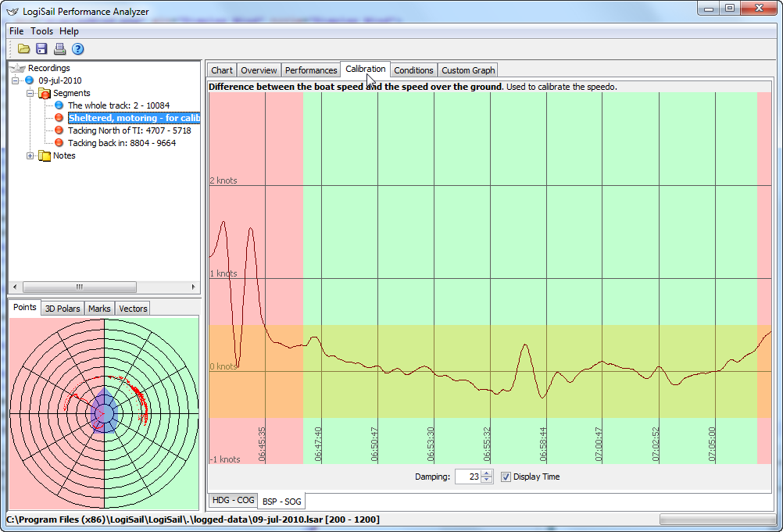The width and height of the screenshot is (783, 532).
Task: Switch to the HDG - COG tab
Action: click(x=232, y=500)
